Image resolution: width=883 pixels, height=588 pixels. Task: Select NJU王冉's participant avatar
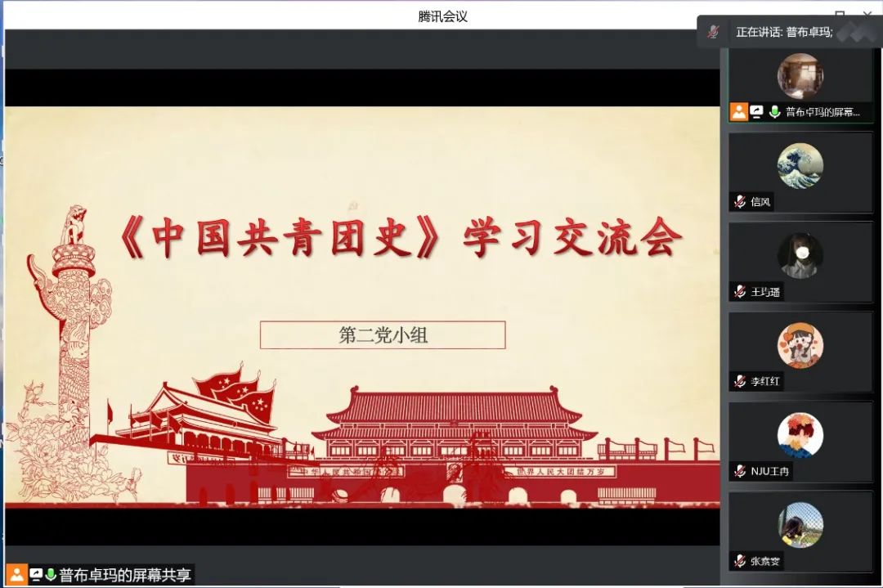point(800,435)
